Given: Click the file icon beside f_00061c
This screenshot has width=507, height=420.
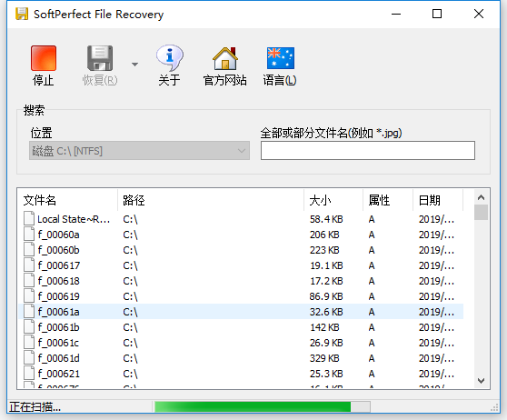Looking at the screenshot, I should click(29, 343).
